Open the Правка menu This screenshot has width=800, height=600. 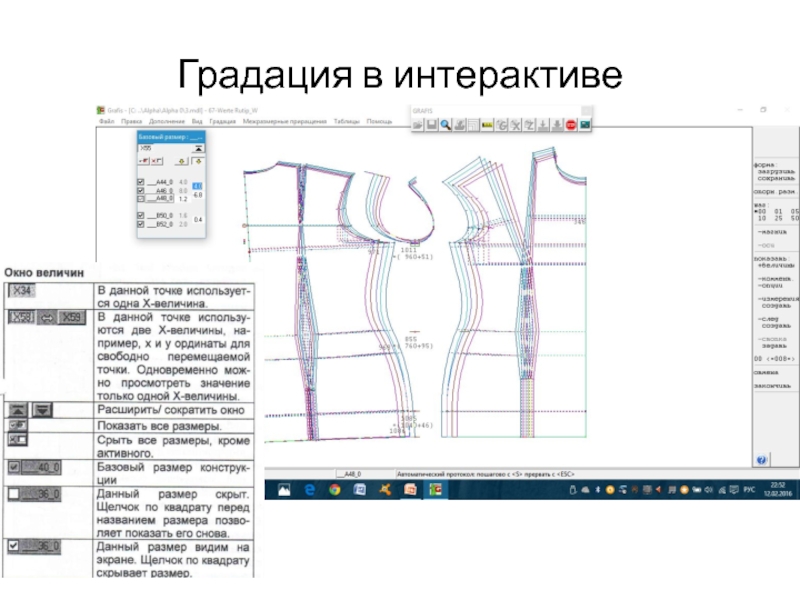[x=132, y=121]
